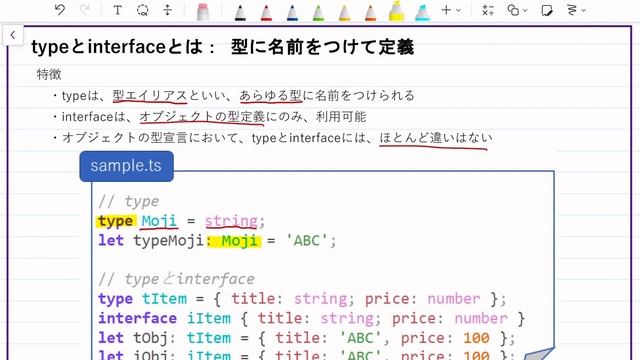Click the '100' value in tObj line
Screen dimensions: 640x360
tap(476, 338)
